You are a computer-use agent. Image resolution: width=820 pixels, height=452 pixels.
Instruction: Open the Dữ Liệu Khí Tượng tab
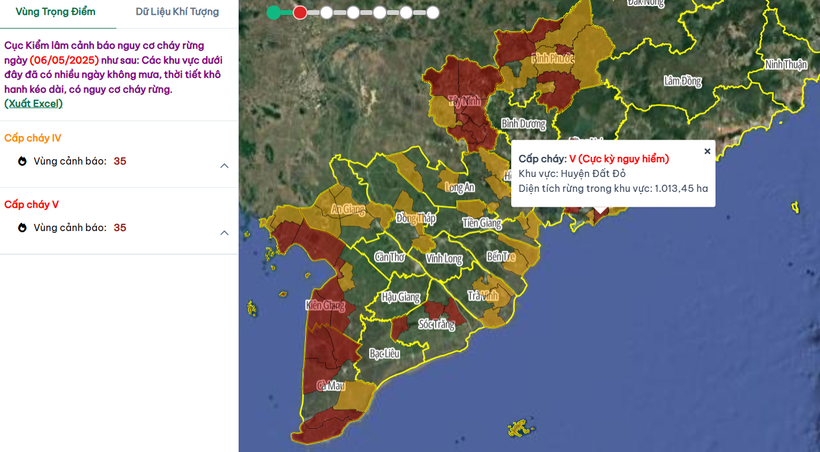click(x=177, y=12)
